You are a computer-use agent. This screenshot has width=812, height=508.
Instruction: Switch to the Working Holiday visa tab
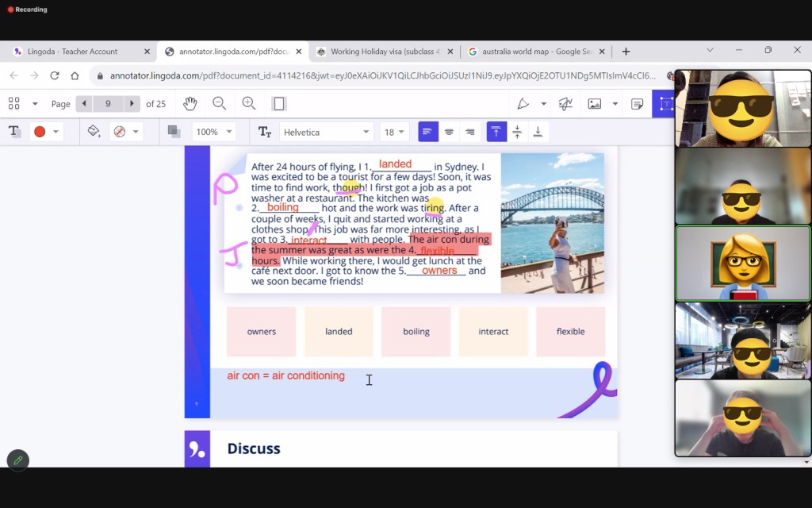[x=385, y=52]
